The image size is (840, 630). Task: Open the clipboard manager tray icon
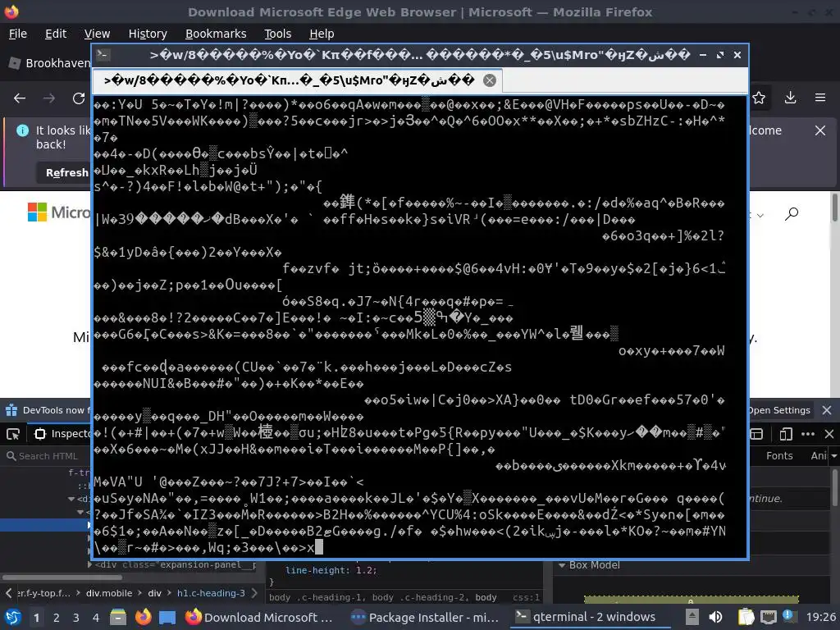pyautogui.click(x=746, y=617)
